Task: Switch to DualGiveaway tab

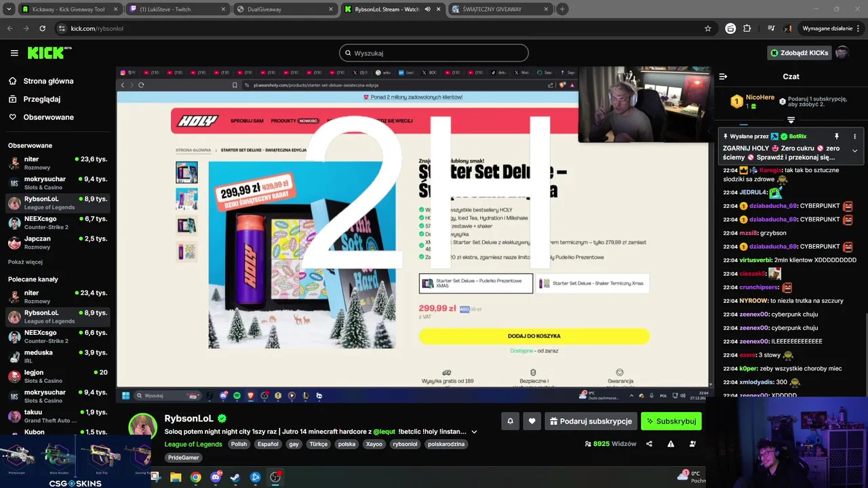Action: pyautogui.click(x=284, y=9)
